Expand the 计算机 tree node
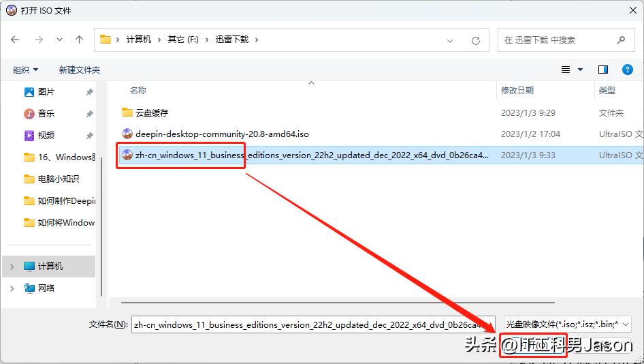The image size is (644, 364). (x=12, y=267)
